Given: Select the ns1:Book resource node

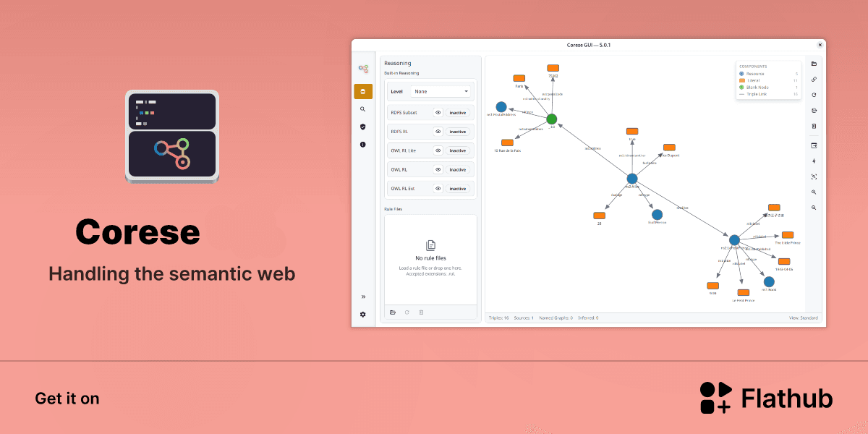Looking at the screenshot, I should [x=769, y=282].
